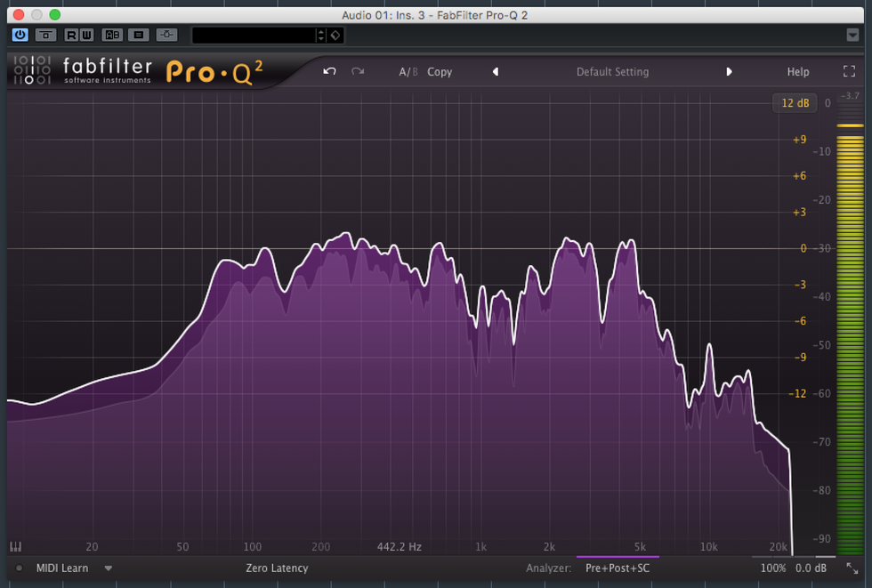Open the Zero Latency processing mode menu
The height and width of the screenshot is (588, 872).
pos(277,568)
